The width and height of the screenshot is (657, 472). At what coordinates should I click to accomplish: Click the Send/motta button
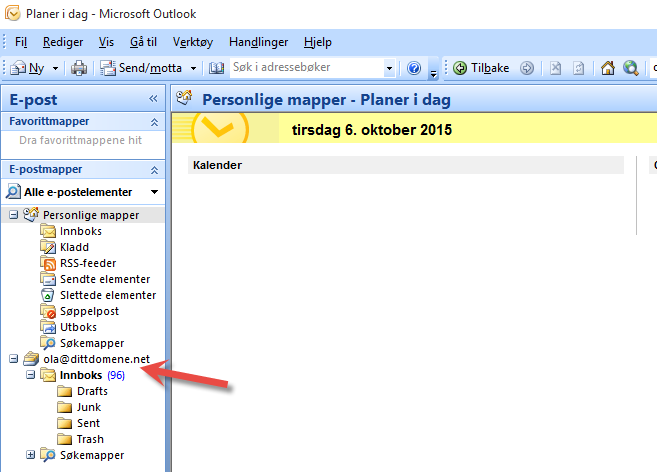click(x=141, y=68)
